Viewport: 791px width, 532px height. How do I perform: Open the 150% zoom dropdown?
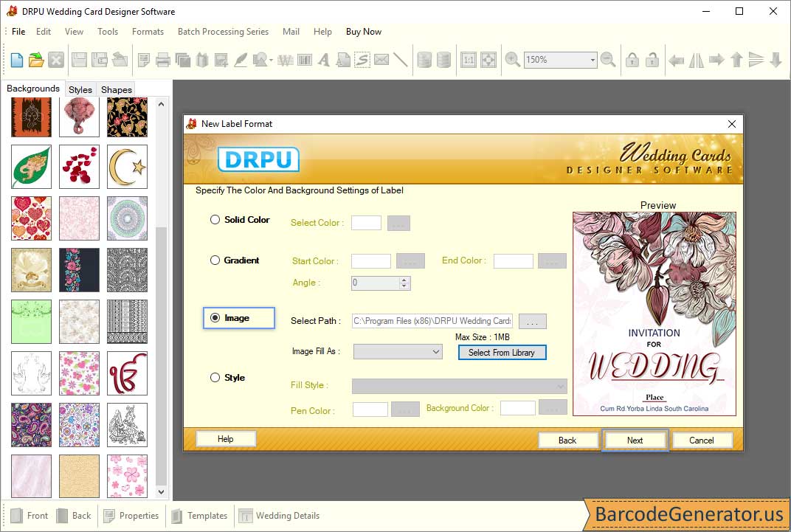click(593, 60)
